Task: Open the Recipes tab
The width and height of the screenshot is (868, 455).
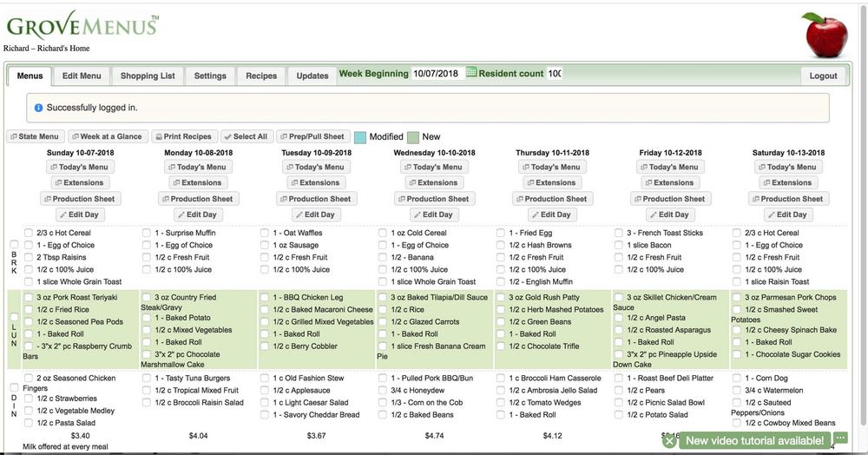Action: 261,76
